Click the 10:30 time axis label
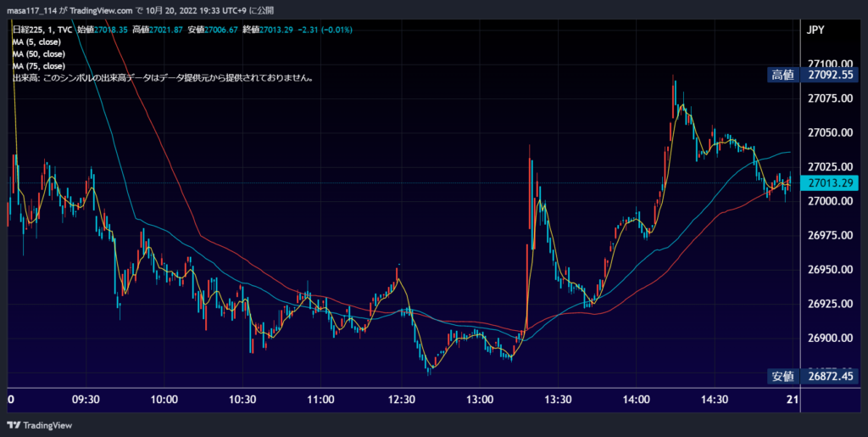Screen dimensions: 868x437 tap(242, 400)
